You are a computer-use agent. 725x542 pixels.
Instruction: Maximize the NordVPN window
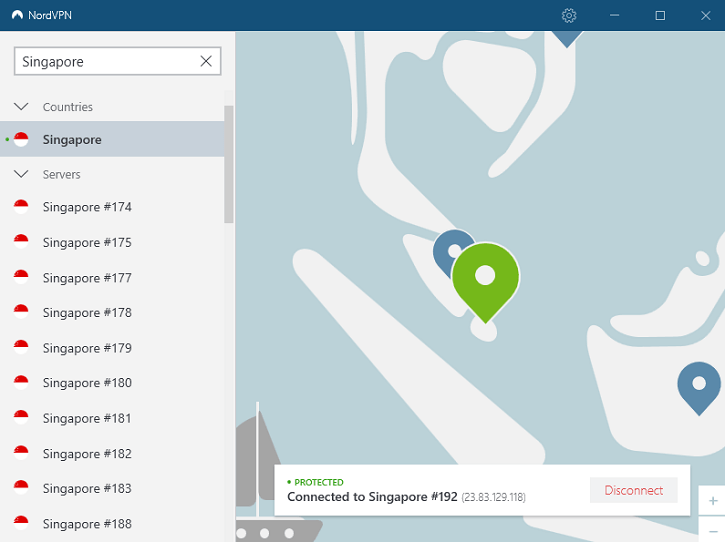(x=660, y=15)
